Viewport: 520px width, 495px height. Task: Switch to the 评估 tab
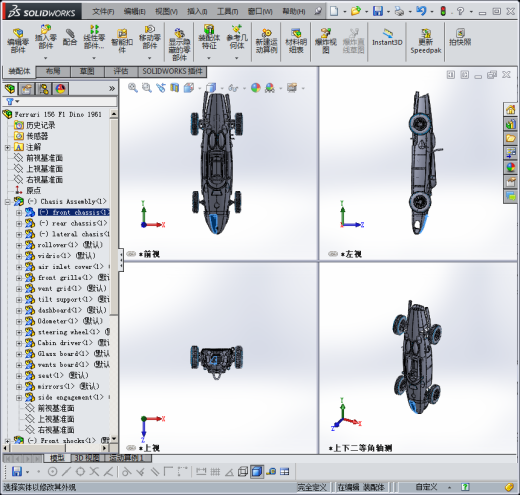coord(121,71)
